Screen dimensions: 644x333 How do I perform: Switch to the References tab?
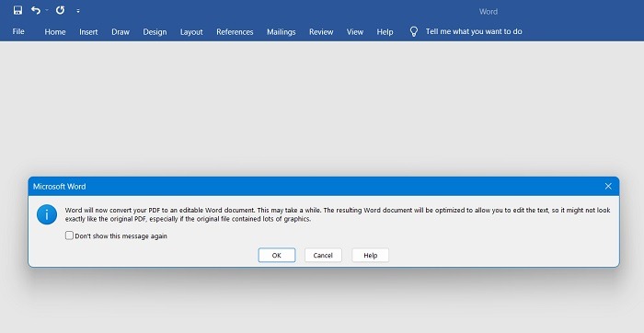[x=235, y=31]
